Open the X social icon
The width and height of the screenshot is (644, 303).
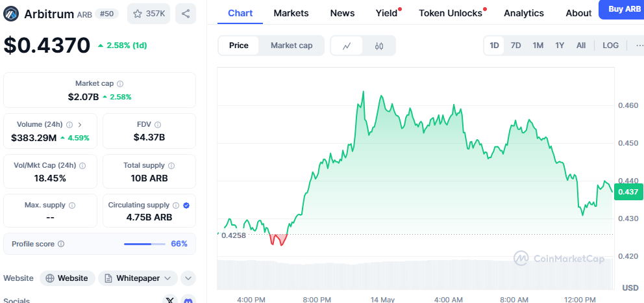[170, 300]
